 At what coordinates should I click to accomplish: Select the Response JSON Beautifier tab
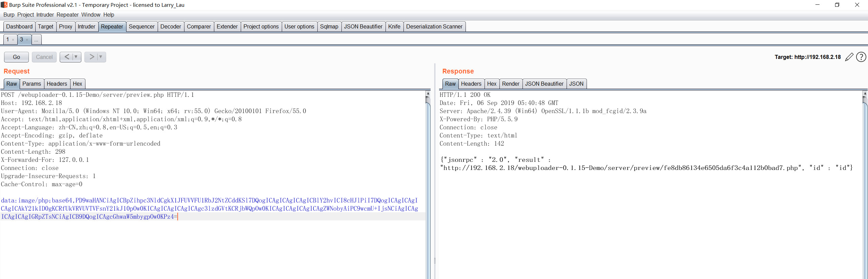(x=544, y=84)
